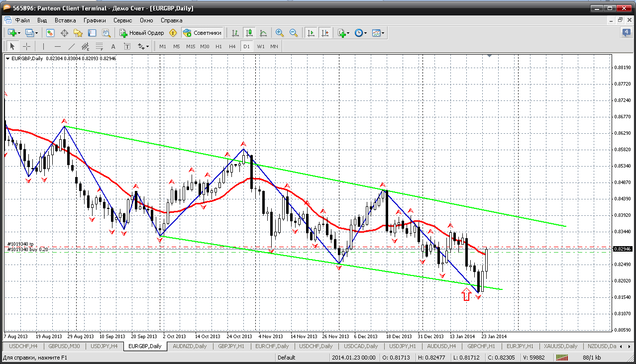The image size is (636, 364).
Task: Toggle the Terminal panel icon
Action: tap(92, 33)
